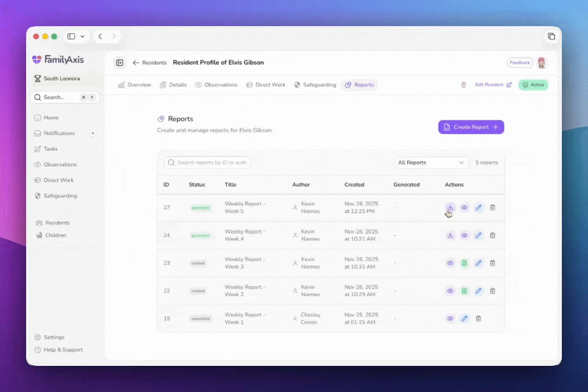The image size is (588, 392).
Task: Edit the Weekly Report Week 3
Action: coord(479,263)
